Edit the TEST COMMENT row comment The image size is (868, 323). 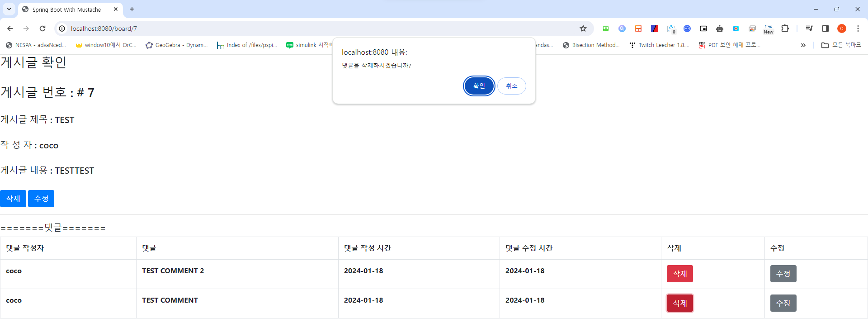click(x=783, y=303)
